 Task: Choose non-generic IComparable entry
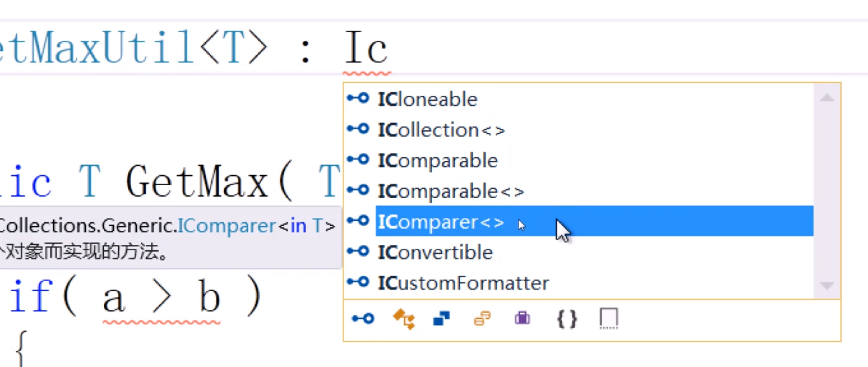(x=438, y=160)
